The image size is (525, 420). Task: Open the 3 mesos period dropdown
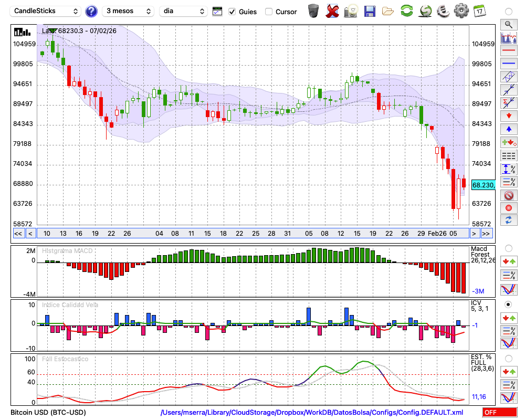pos(128,11)
